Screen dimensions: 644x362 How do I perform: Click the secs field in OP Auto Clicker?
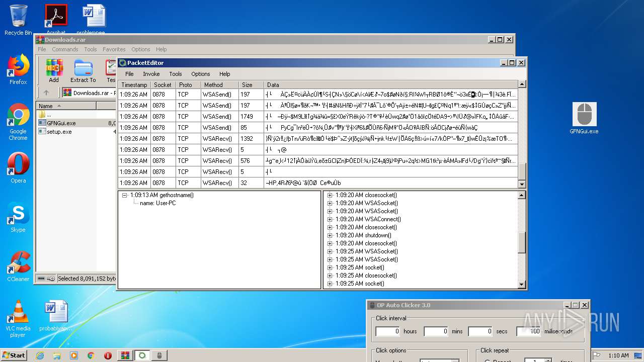click(480, 331)
